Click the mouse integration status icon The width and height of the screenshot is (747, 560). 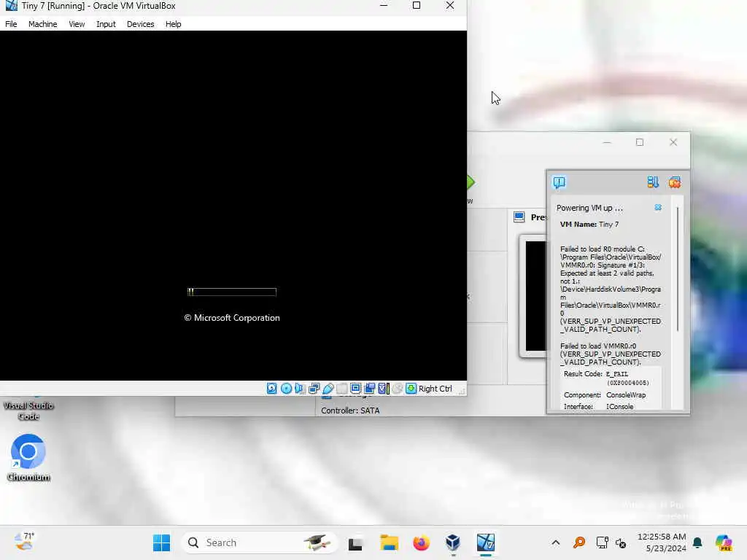pos(398,389)
